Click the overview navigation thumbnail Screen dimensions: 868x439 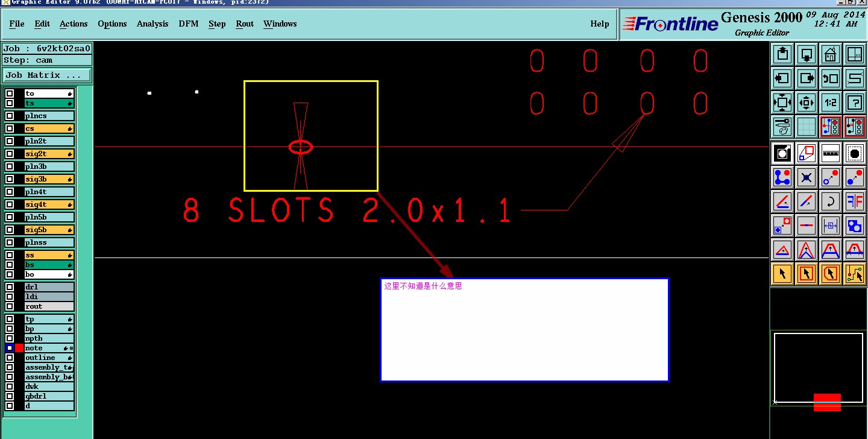pyautogui.click(x=819, y=368)
